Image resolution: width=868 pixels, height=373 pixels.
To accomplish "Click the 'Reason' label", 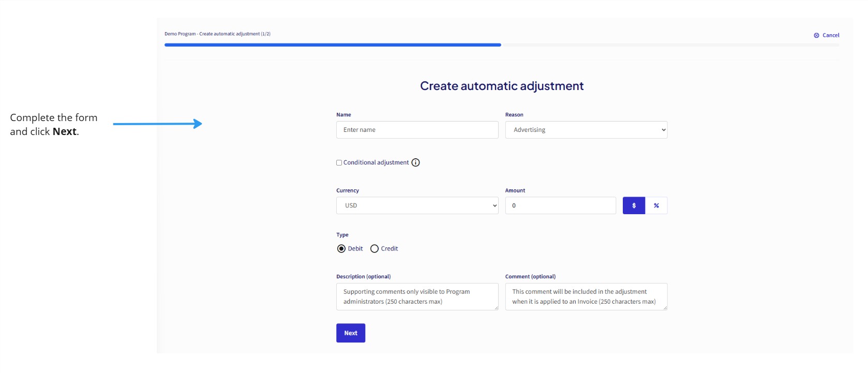I will tap(514, 115).
